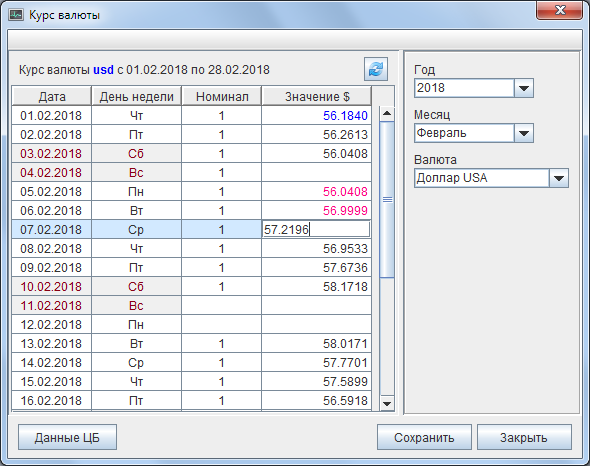Image resolution: width=590 pixels, height=466 pixels.
Task: Click the empty value cell for 04.02.2018
Action: 316,172
